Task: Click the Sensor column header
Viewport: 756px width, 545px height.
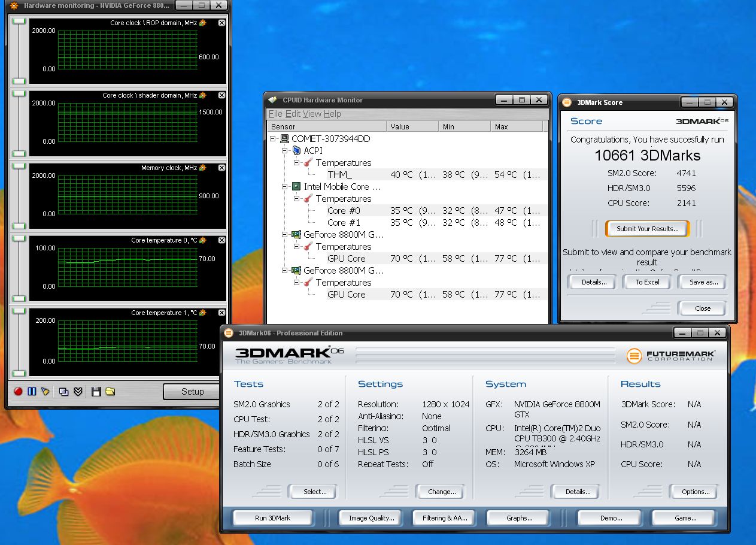Action: click(327, 126)
